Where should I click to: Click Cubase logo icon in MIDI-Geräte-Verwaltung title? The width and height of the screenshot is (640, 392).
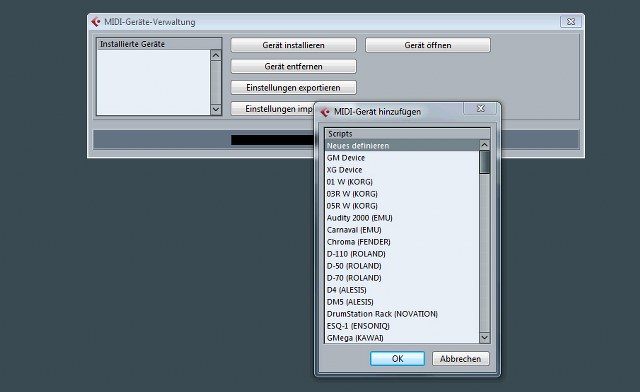click(x=96, y=22)
